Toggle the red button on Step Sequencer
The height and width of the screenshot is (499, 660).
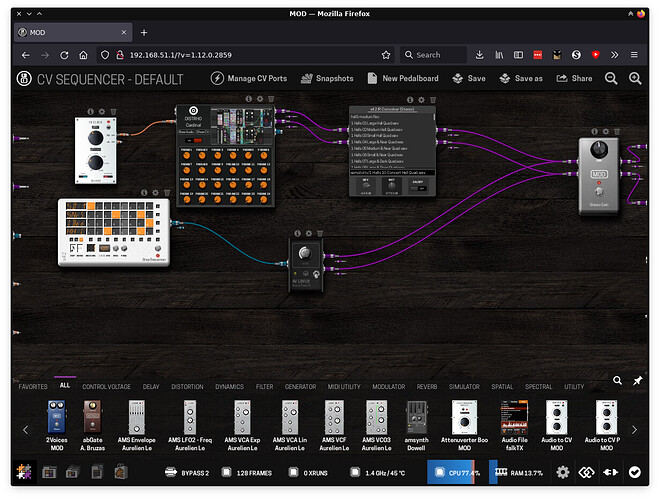point(158,255)
